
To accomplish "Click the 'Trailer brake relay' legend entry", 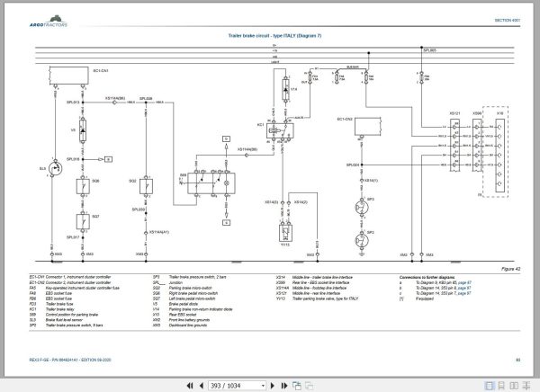I will point(60,309).
